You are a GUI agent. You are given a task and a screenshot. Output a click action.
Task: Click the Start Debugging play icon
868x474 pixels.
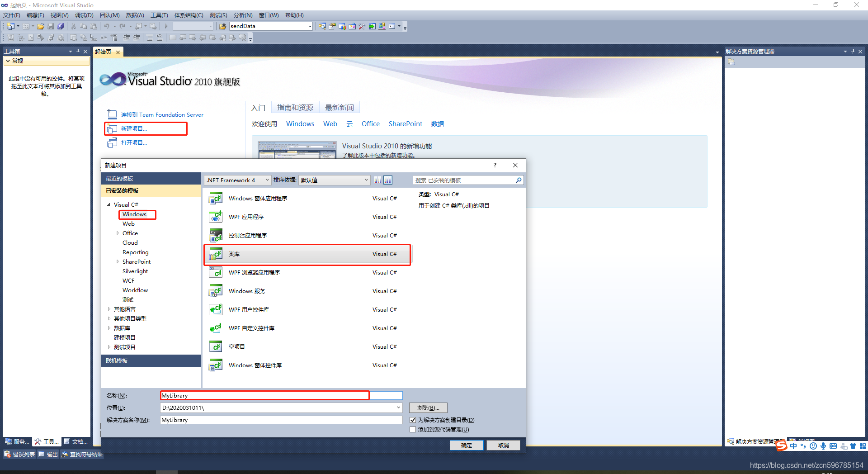(x=166, y=26)
